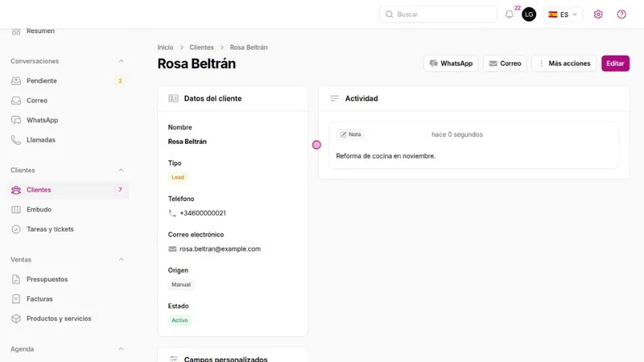Click the Spanish flag icon
This screenshot has width=644, height=362.
tap(553, 14)
